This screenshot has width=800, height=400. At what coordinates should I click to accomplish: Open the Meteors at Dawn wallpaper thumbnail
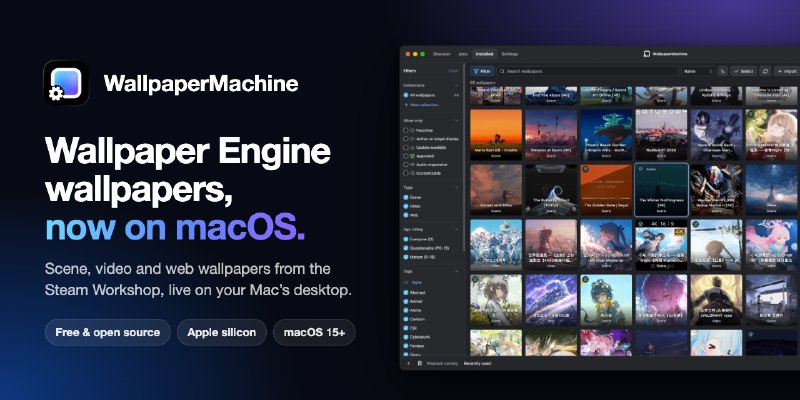click(x=551, y=135)
